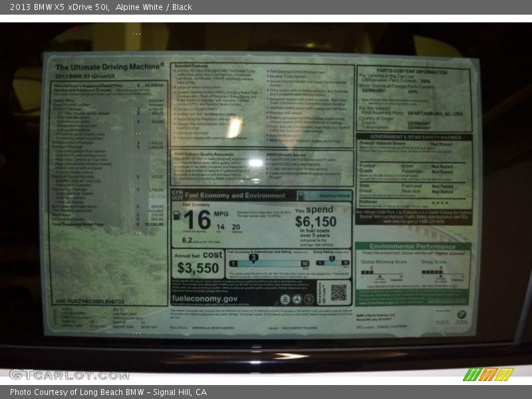Image resolution: width=532 pixels, height=399 pixels.
Task: Click 'BMW Delivery Quality Assurance' heading
Action: click(203, 154)
